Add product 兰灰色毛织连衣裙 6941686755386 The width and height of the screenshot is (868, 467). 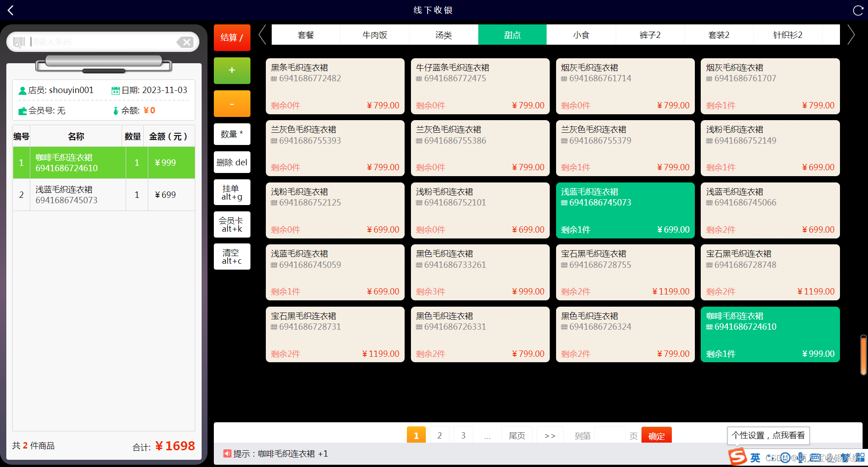[x=480, y=148]
